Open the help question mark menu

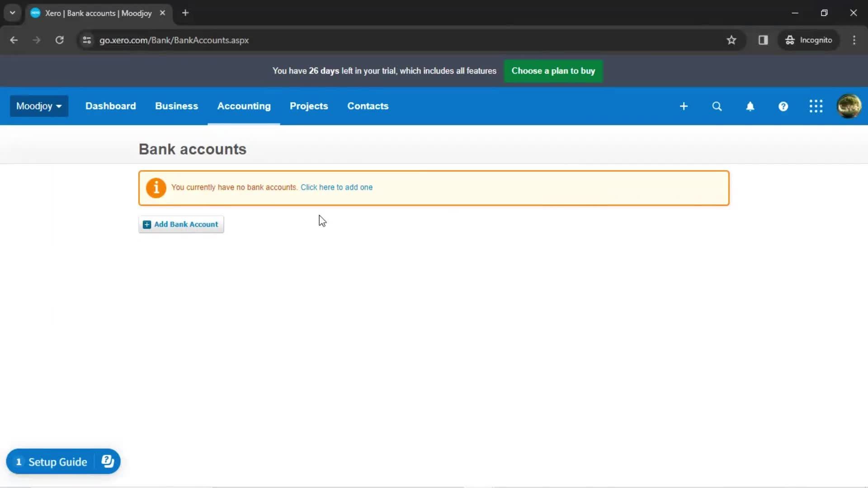tap(783, 106)
